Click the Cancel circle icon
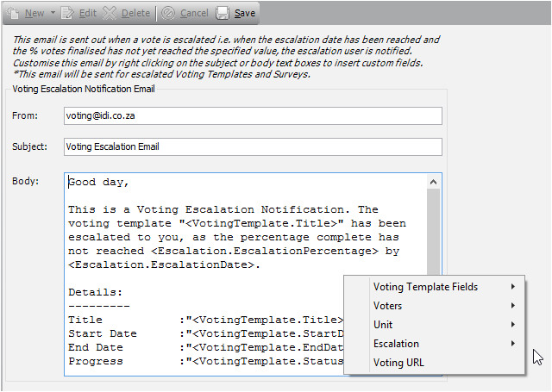 click(168, 13)
